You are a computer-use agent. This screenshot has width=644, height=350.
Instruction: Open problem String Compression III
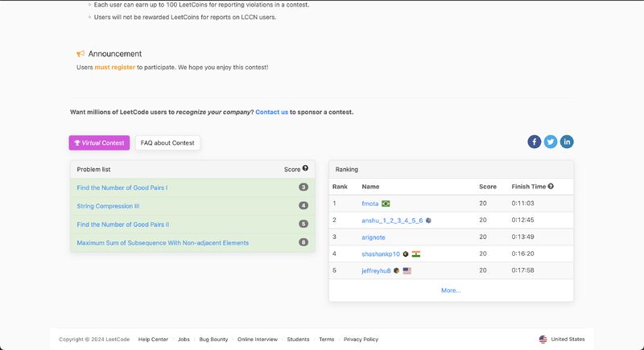[x=106, y=205]
